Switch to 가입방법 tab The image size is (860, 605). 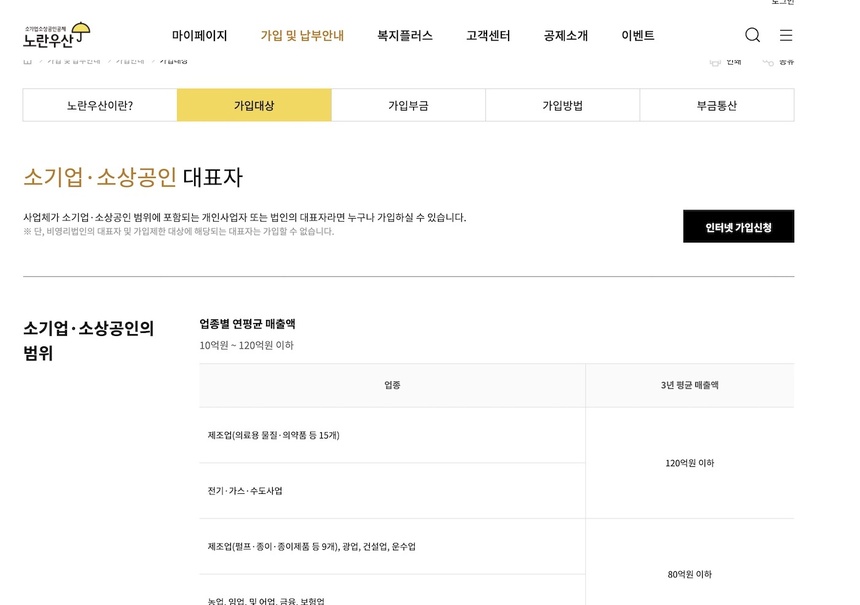[562, 105]
